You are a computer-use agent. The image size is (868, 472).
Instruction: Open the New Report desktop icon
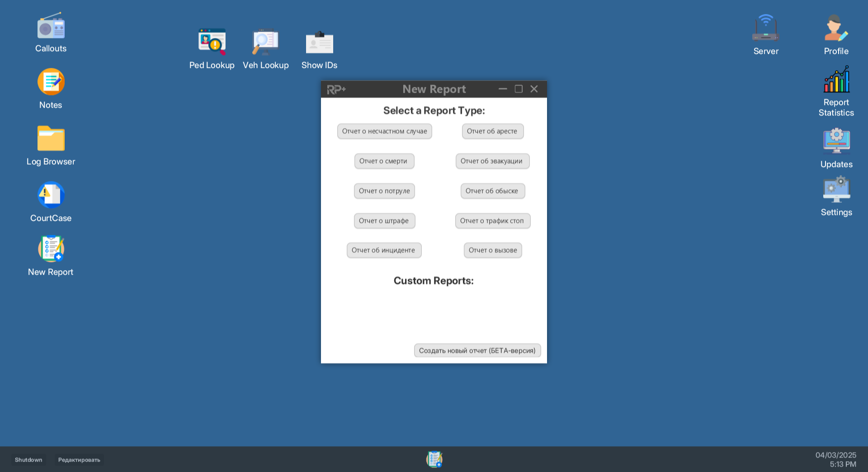51,249
